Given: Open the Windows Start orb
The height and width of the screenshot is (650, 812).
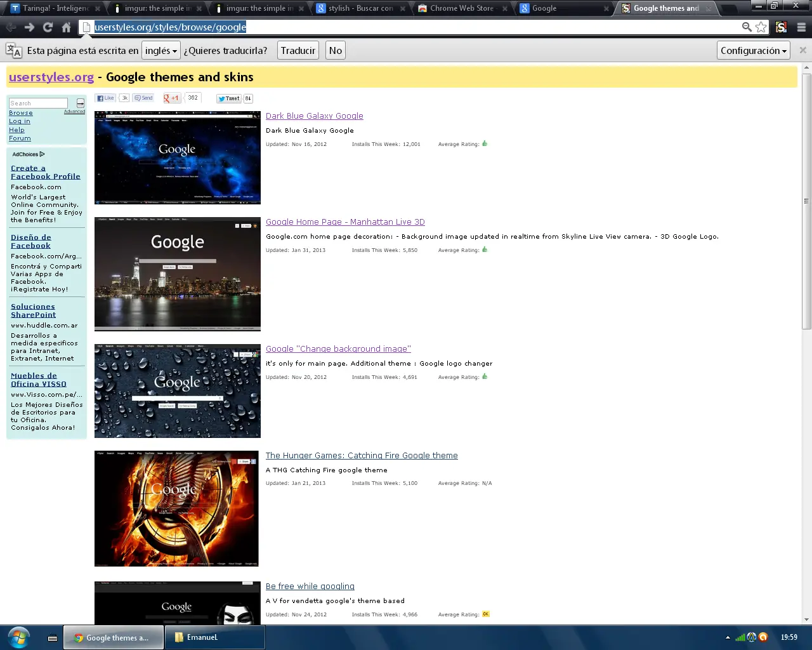Looking at the screenshot, I should click(18, 637).
